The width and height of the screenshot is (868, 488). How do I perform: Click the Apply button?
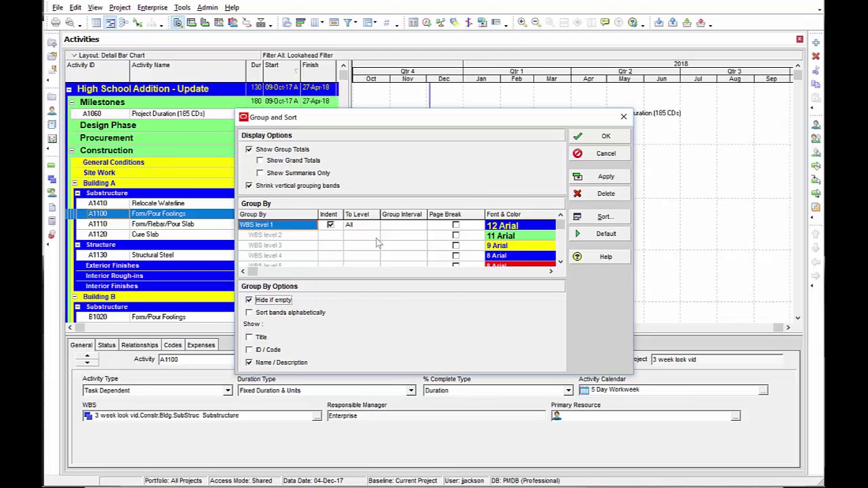pos(599,177)
